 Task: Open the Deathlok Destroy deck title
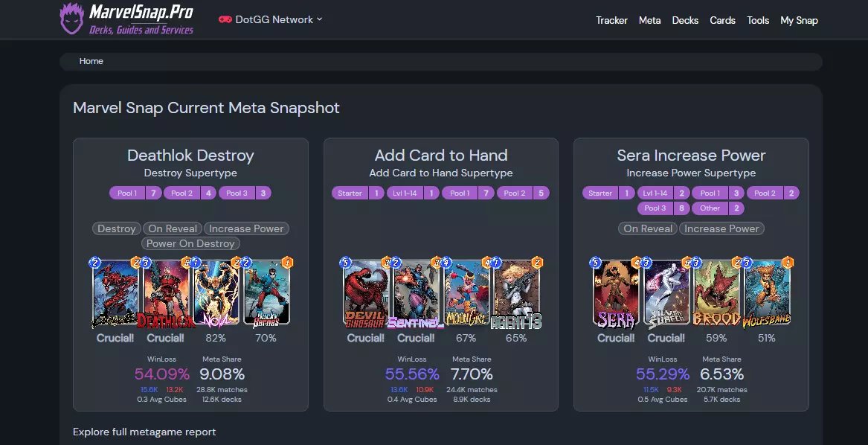pos(190,156)
